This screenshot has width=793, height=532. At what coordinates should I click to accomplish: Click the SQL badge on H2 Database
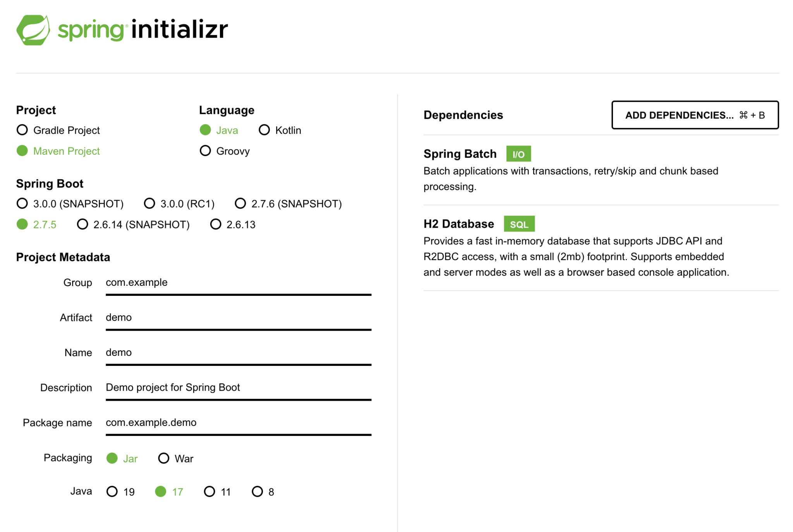519,223
